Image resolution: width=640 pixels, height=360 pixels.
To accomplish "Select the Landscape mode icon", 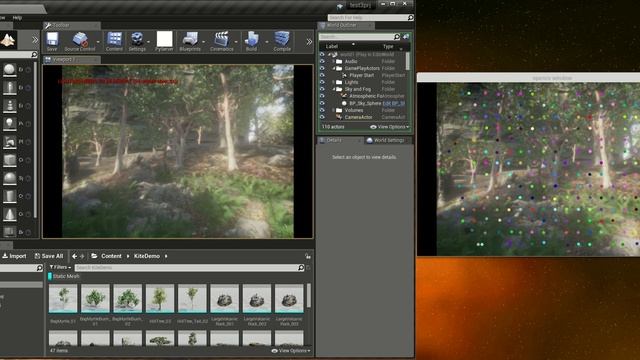I will click(x=8, y=40).
